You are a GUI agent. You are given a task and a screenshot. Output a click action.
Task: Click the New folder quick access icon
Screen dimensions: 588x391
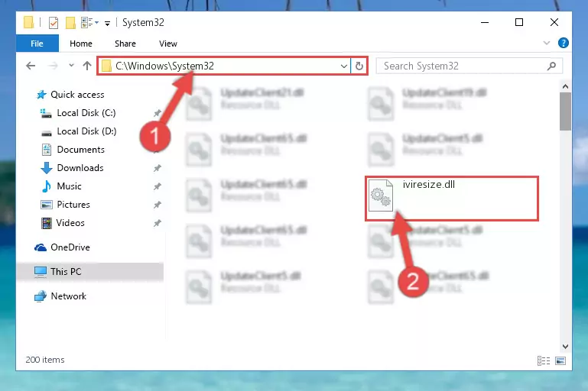click(x=70, y=23)
